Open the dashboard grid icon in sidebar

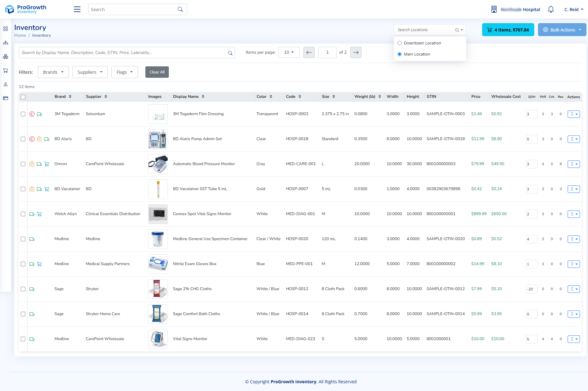[6, 29]
